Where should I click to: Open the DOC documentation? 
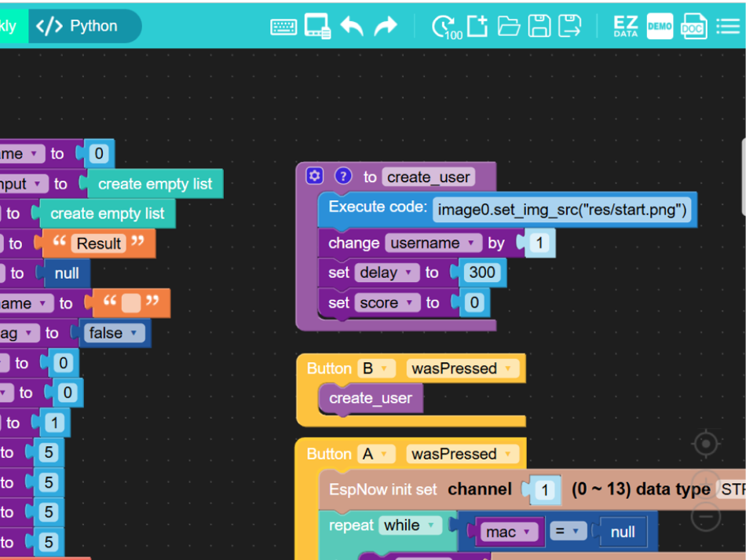693,26
